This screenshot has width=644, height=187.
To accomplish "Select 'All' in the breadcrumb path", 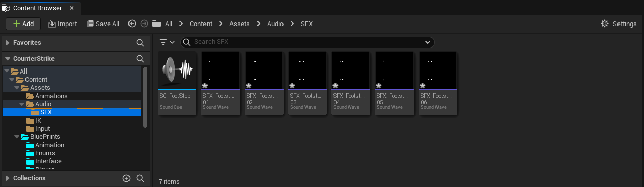I will pyautogui.click(x=169, y=24).
